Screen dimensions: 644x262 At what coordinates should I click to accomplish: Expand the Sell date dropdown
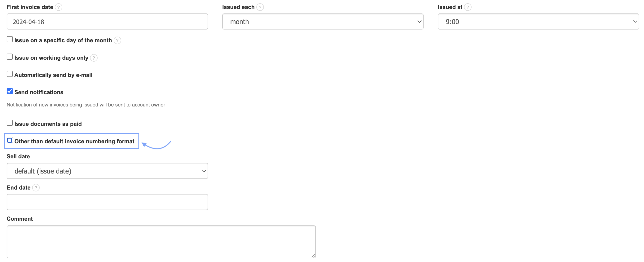(107, 171)
